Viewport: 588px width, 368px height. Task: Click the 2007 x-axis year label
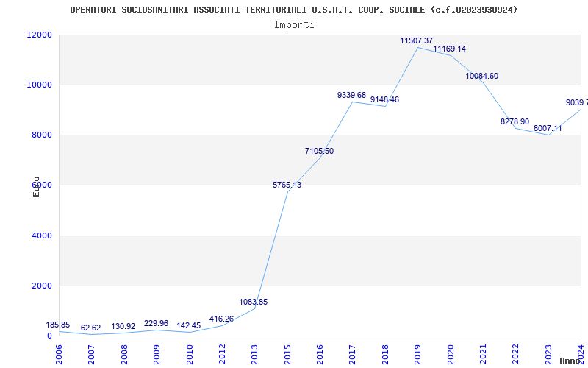[x=92, y=354]
